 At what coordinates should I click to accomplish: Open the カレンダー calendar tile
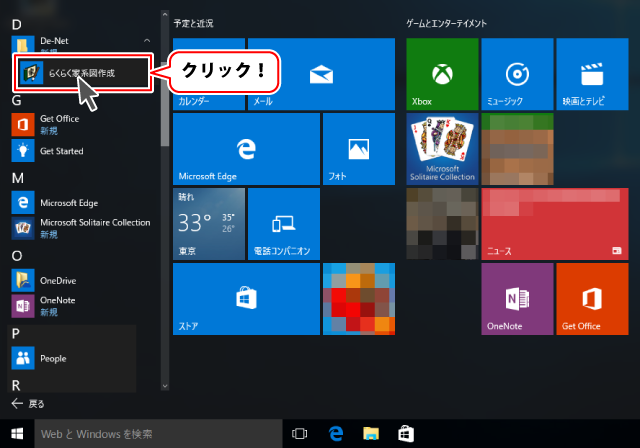(x=209, y=74)
